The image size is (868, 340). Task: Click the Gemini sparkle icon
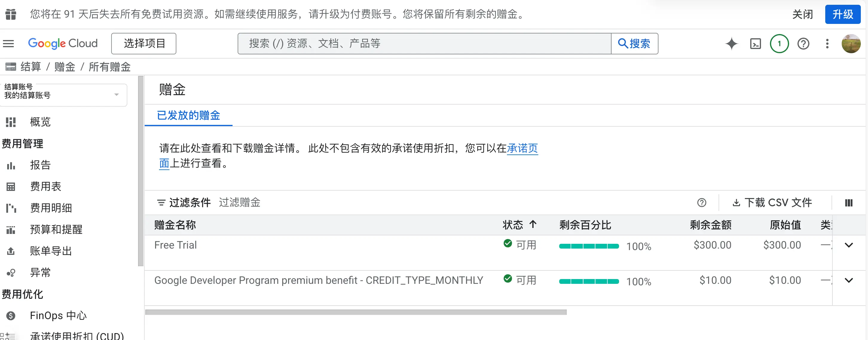tap(731, 44)
